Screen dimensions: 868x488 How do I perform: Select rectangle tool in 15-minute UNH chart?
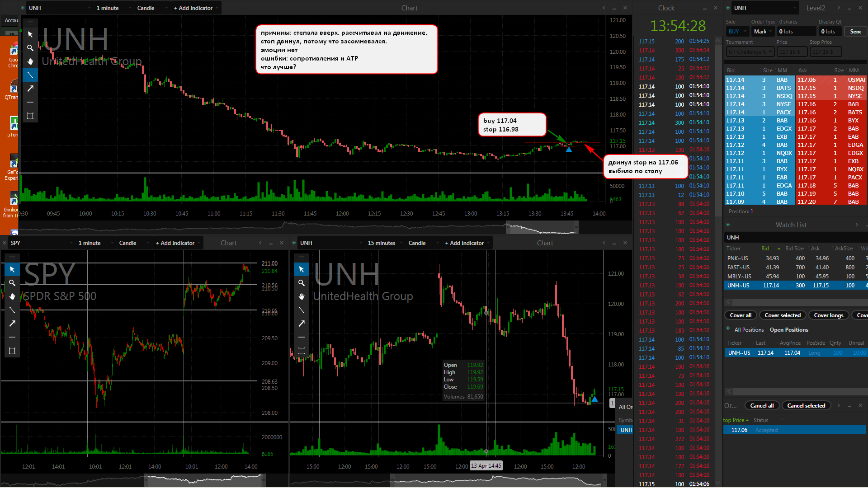tap(302, 351)
